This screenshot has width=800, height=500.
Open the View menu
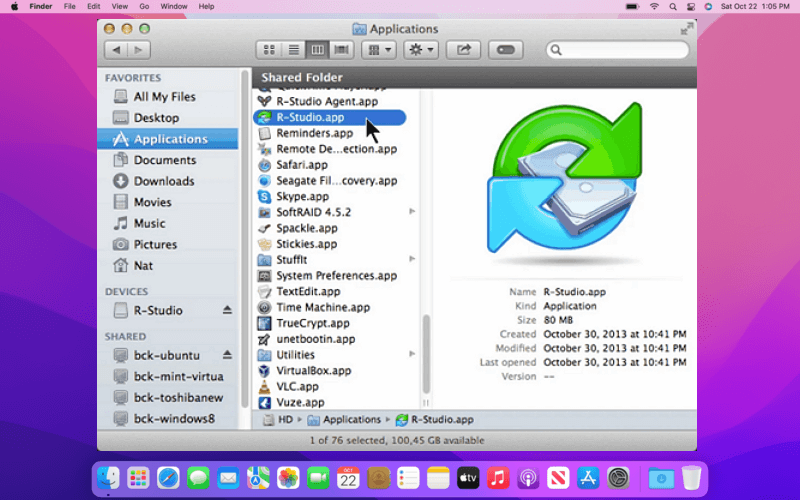[x=119, y=7]
